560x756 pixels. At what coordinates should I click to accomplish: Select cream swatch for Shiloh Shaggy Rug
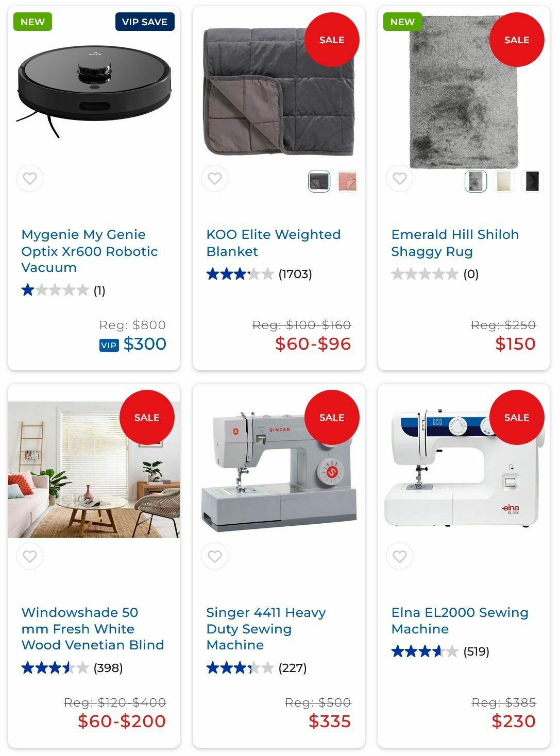tap(504, 181)
